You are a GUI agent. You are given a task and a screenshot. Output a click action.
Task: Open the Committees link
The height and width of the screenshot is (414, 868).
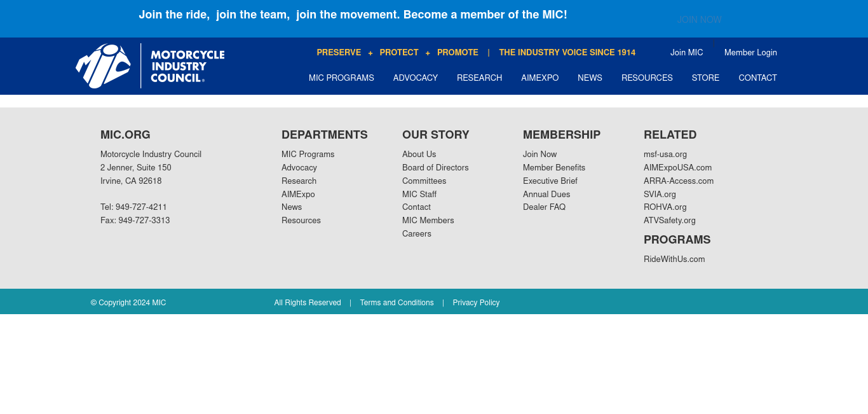[x=424, y=181]
